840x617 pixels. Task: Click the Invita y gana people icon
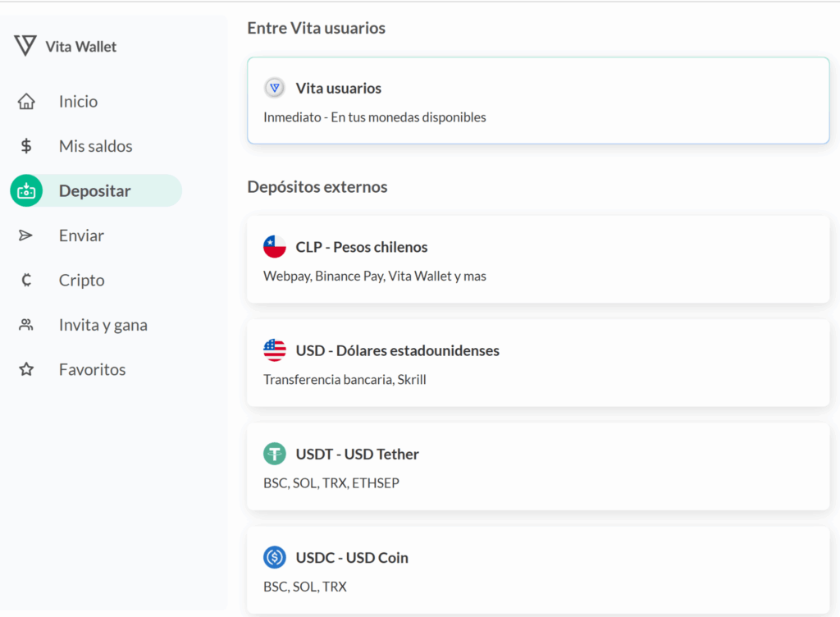26,325
